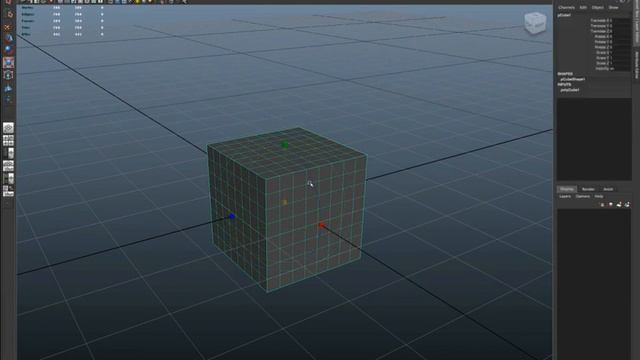
Task: Click first layer editor icon left of the others
Action: [602, 204]
